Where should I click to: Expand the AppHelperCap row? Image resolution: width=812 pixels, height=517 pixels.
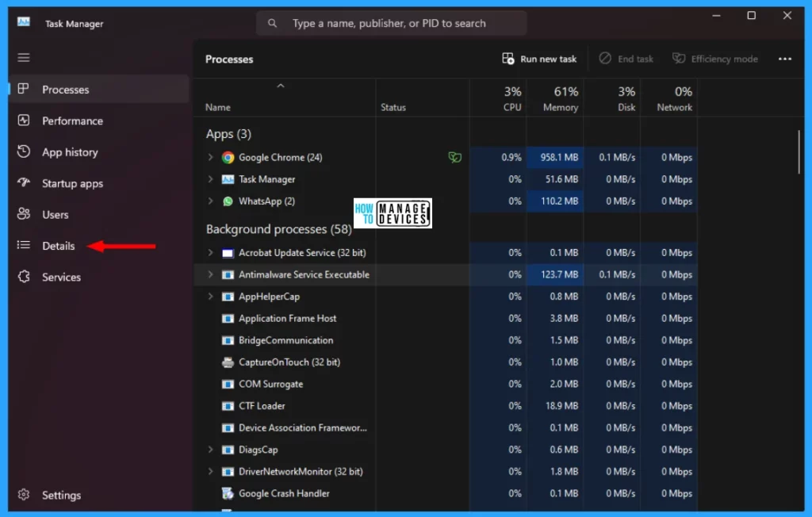pos(210,297)
